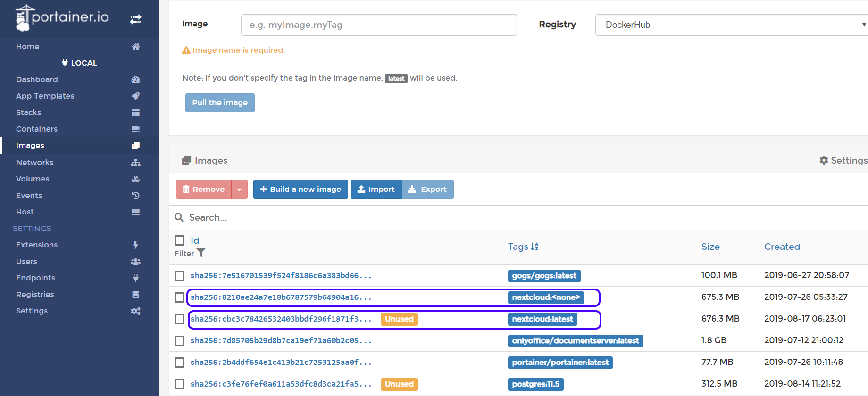Click the App Templates rocket icon
Image resolution: width=868 pixels, height=396 pixels.
click(x=136, y=96)
